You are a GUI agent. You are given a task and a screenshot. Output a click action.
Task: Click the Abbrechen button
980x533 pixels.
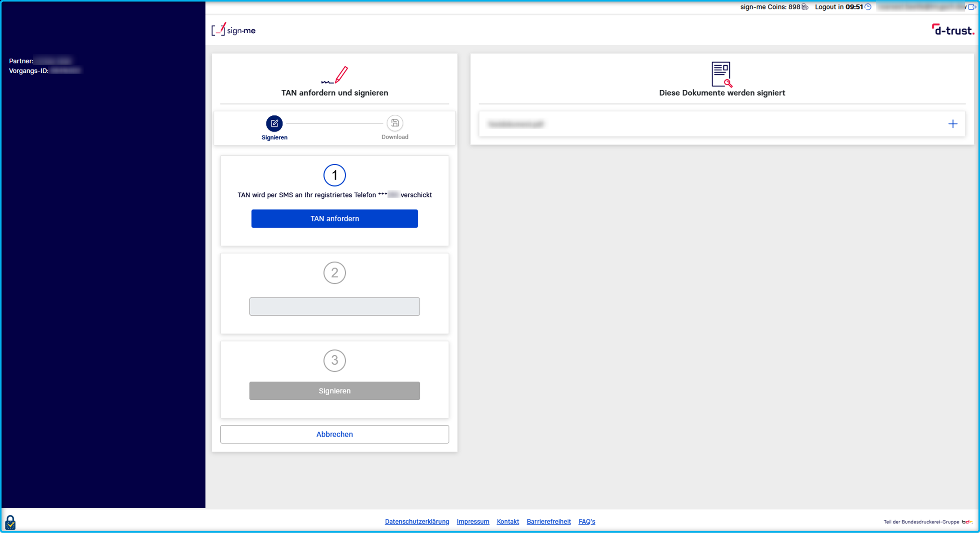pyautogui.click(x=335, y=434)
